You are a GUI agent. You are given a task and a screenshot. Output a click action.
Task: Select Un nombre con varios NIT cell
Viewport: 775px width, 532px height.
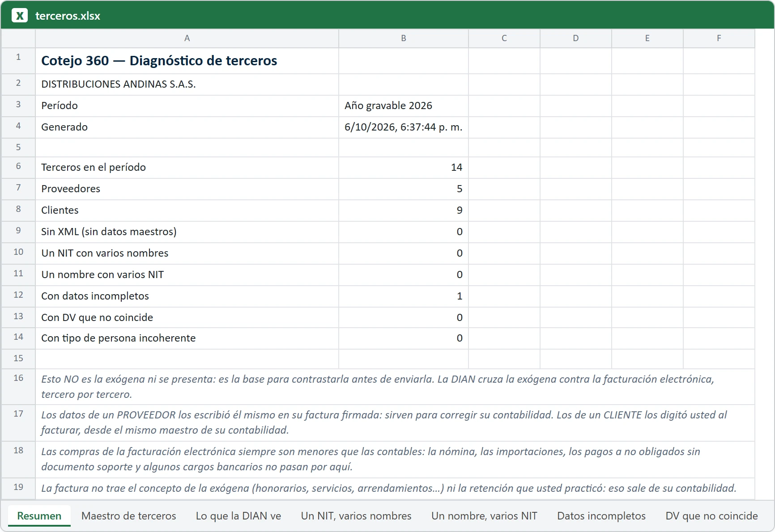click(x=187, y=275)
